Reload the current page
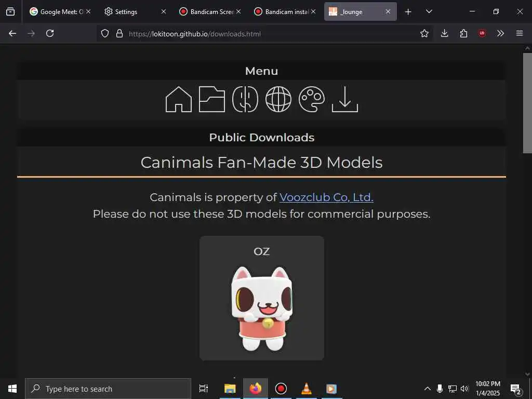 50,33
